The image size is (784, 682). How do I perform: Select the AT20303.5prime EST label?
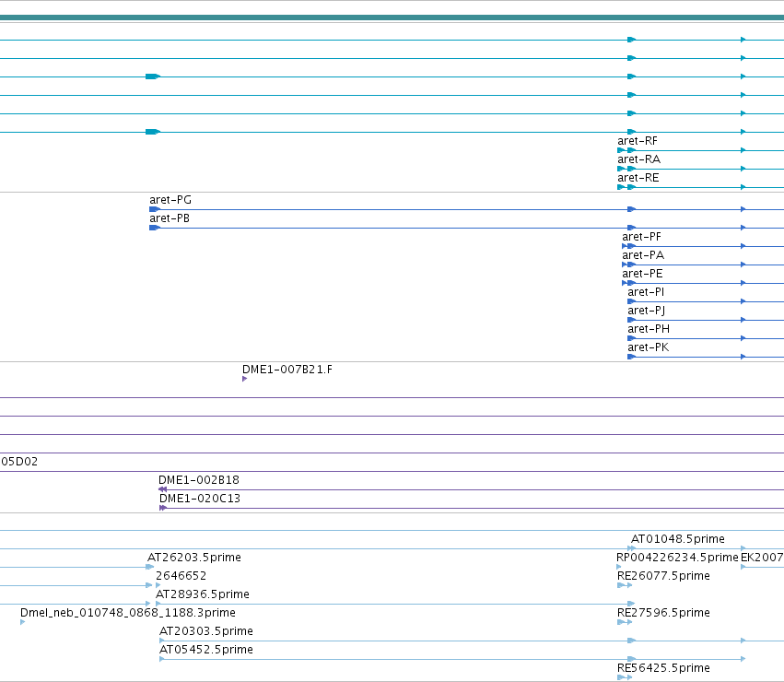(x=206, y=631)
